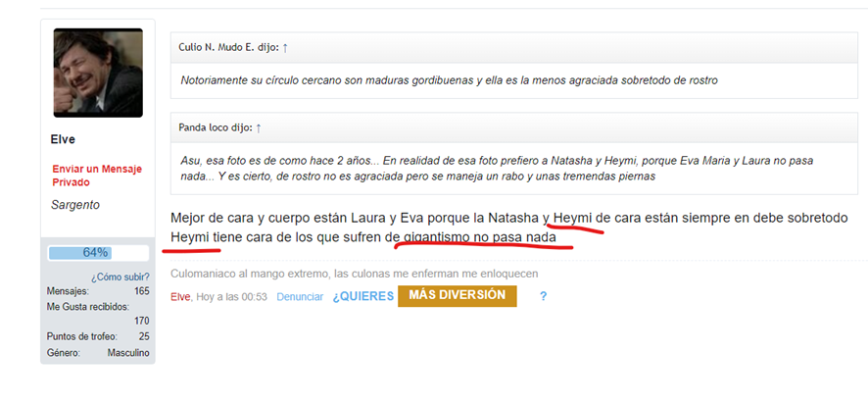Click the Culomaniaco signature line

[354, 274]
